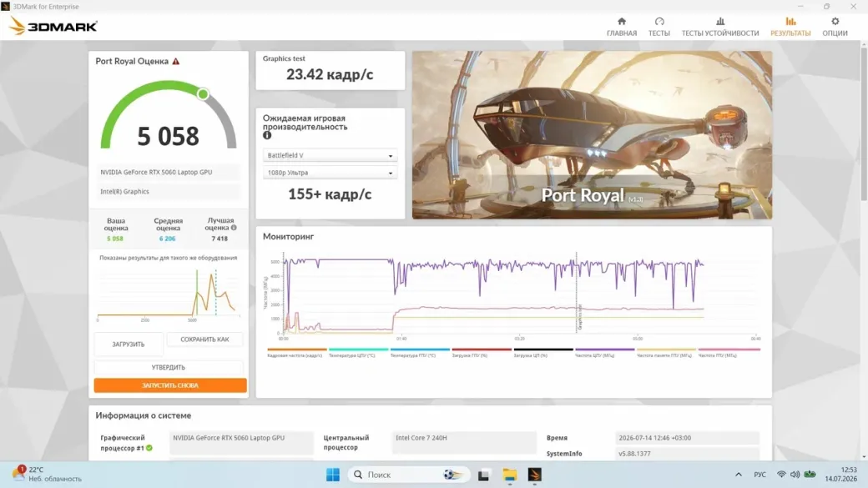Click the СОХРАНИТЬ КАК button
The image size is (868, 488).
pyautogui.click(x=204, y=340)
